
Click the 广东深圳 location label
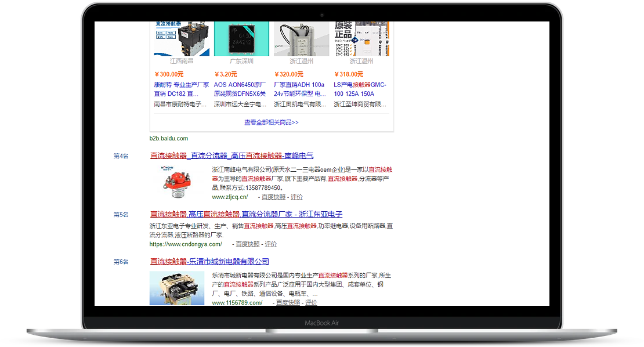click(241, 61)
